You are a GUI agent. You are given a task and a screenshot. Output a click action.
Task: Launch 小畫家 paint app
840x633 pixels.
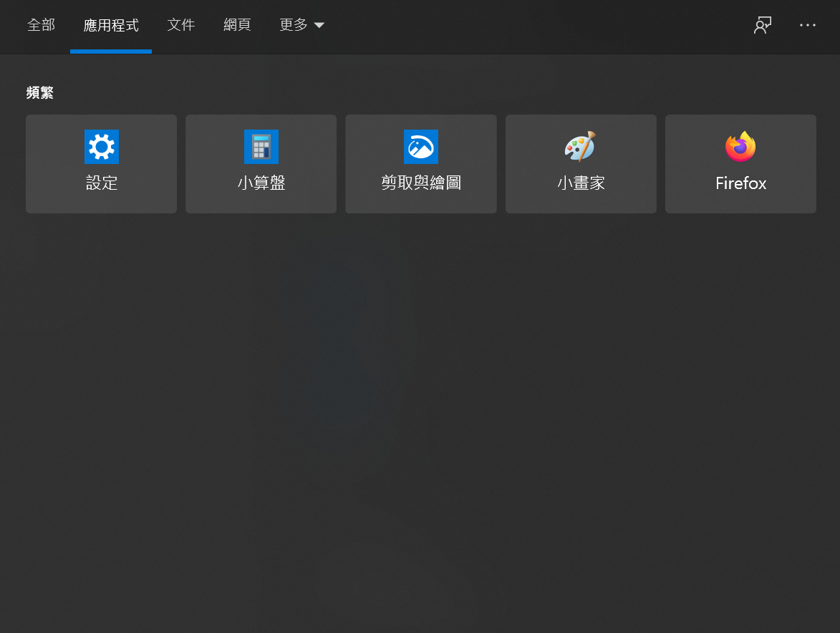581,164
